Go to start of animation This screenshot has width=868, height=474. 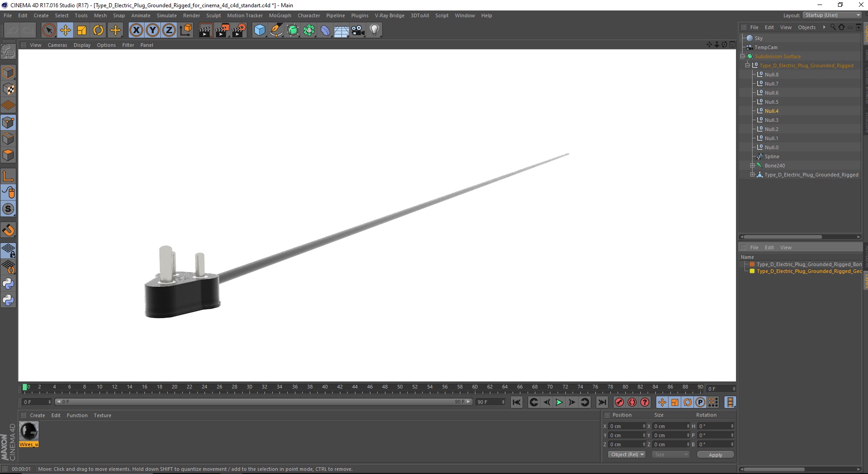(517, 402)
